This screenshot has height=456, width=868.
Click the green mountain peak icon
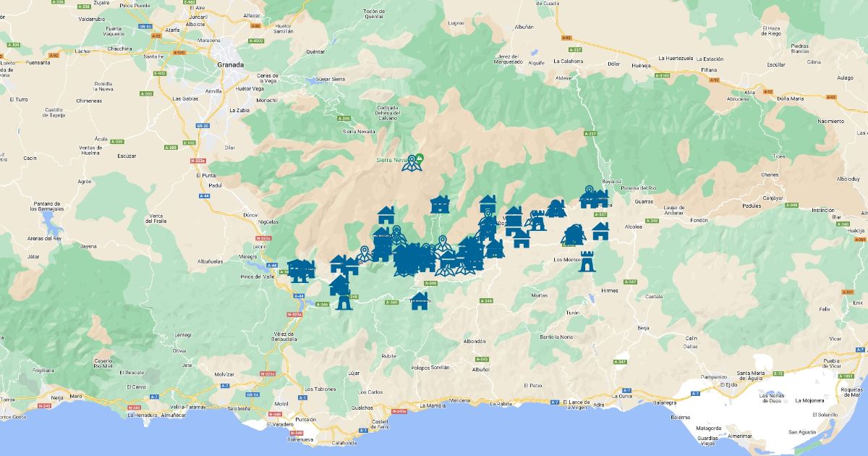click(420, 157)
